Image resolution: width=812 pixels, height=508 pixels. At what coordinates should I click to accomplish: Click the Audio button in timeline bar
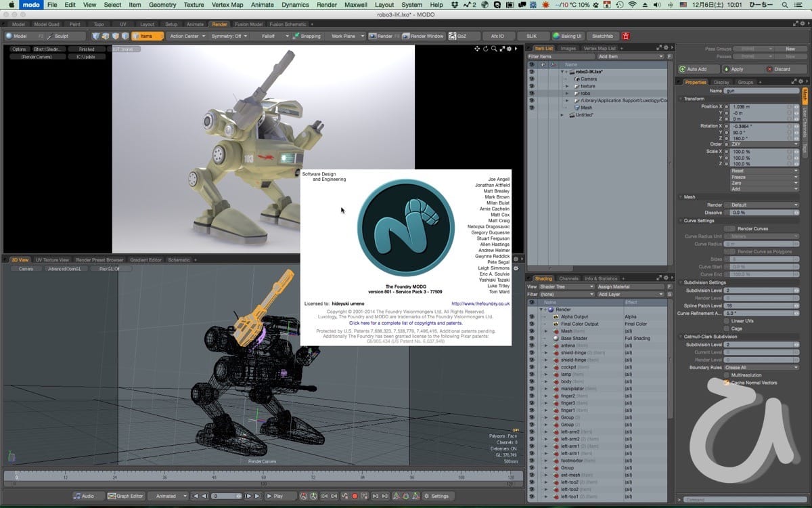click(x=85, y=496)
